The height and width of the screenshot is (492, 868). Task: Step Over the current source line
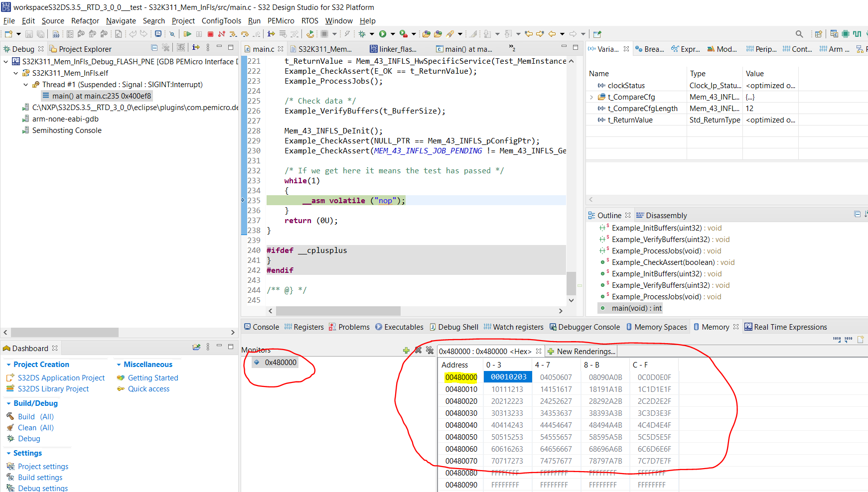245,34
